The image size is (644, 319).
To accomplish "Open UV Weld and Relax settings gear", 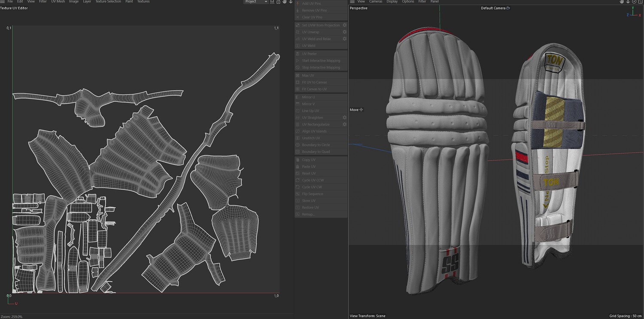I will tap(344, 39).
